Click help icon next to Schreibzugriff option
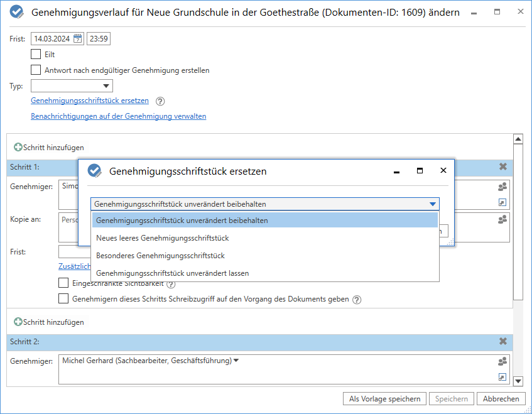 click(357, 300)
